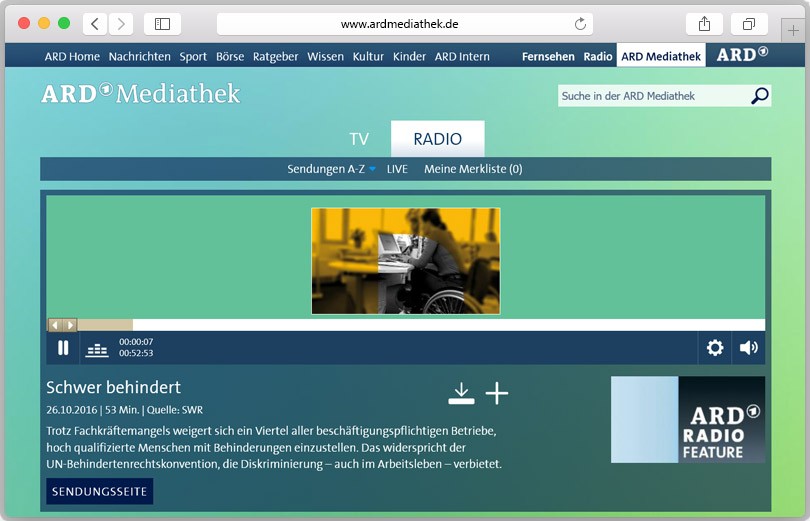Image resolution: width=810 pixels, height=521 pixels.
Task: Open the Safari share menu
Action: [x=704, y=24]
